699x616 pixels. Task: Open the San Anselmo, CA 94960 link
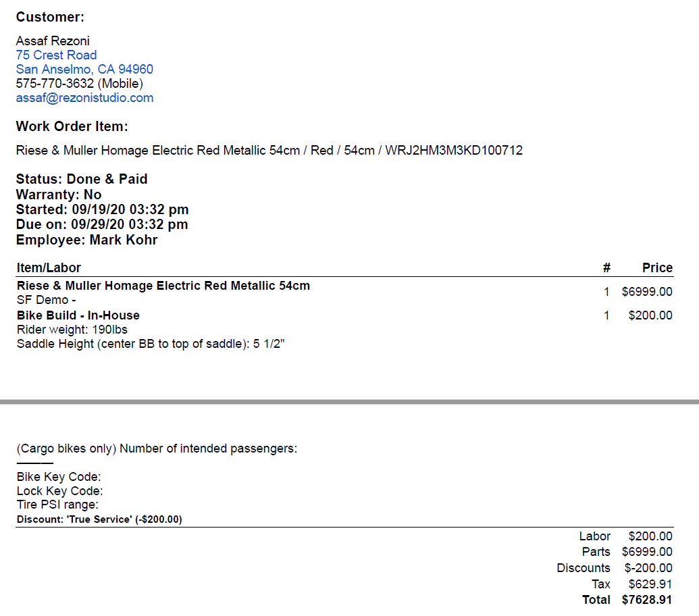coord(84,70)
